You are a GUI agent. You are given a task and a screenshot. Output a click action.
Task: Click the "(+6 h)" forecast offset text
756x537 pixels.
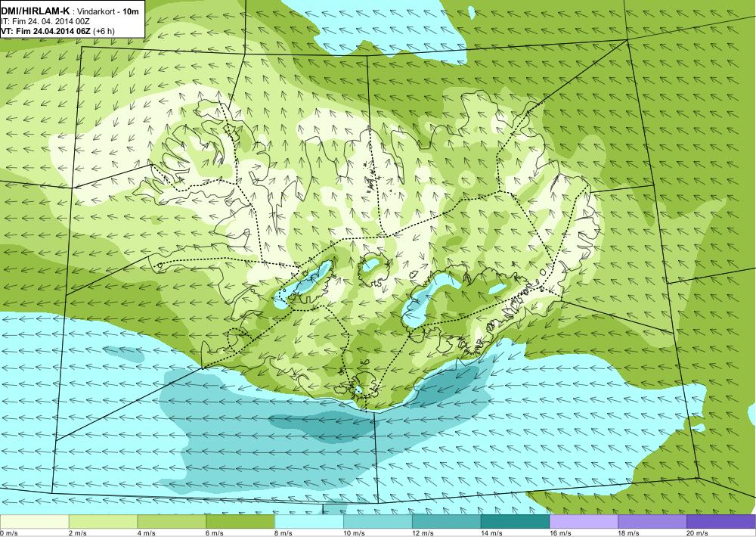tap(104, 31)
